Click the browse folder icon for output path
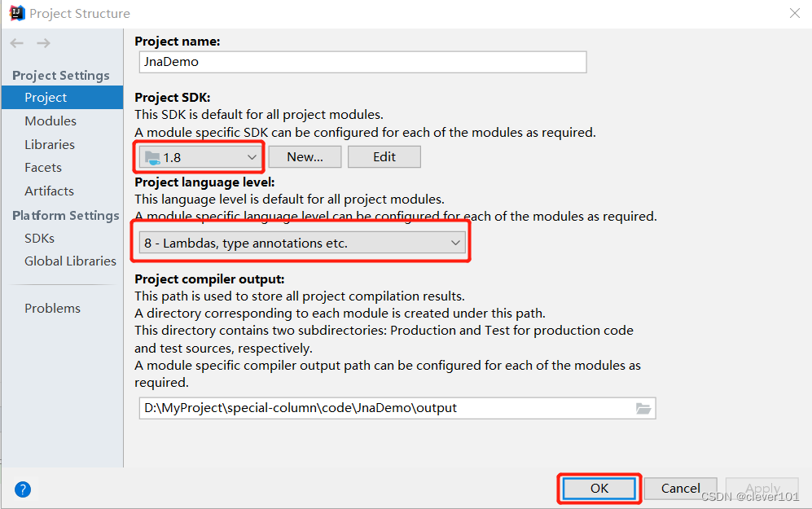Screen dimensions: 812x509 643,408
